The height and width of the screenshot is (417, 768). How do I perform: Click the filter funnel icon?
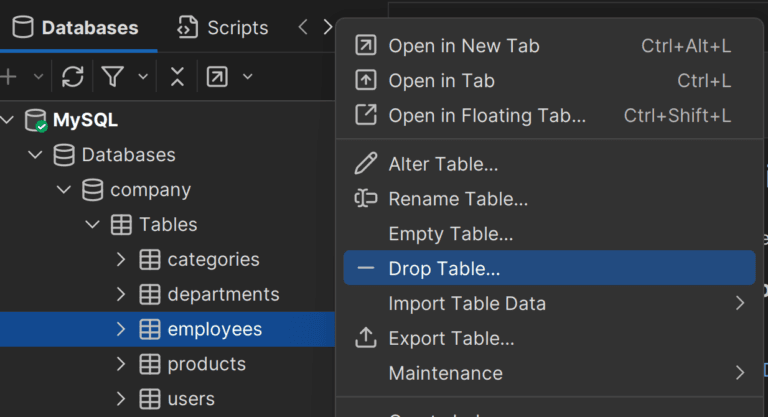point(112,76)
